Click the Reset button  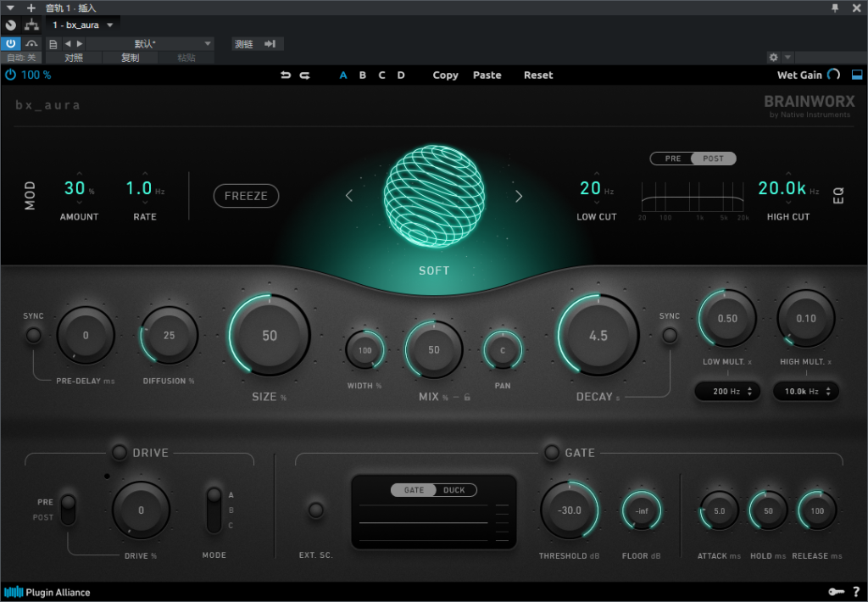(x=538, y=75)
